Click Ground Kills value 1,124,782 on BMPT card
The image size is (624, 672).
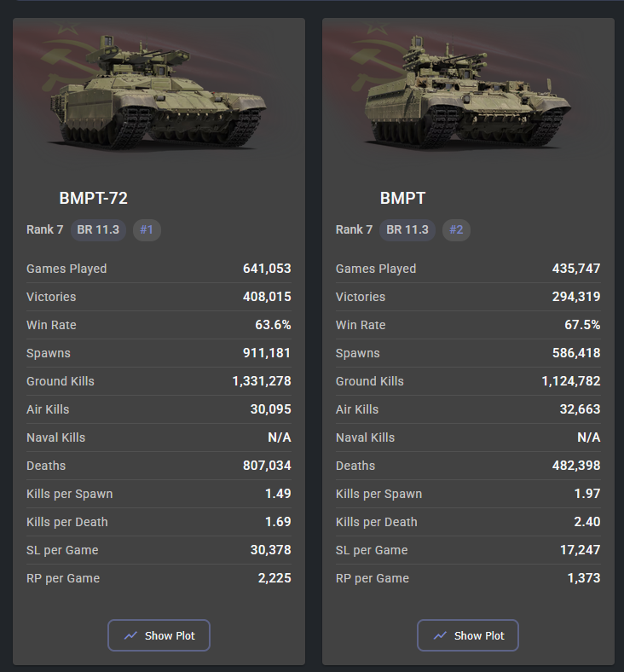click(x=570, y=381)
